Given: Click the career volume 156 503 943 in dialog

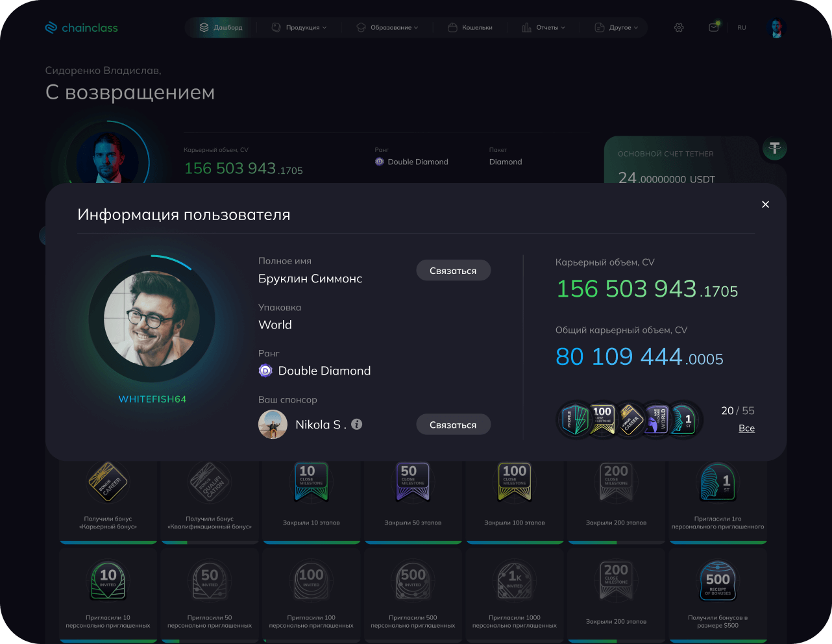Looking at the screenshot, I should [647, 289].
